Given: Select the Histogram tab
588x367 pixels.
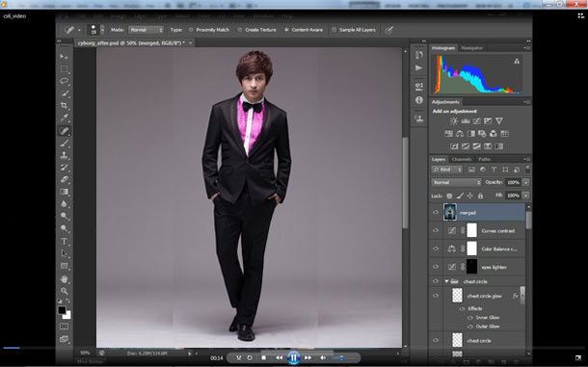Looking at the screenshot, I should pyautogui.click(x=443, y=48).
